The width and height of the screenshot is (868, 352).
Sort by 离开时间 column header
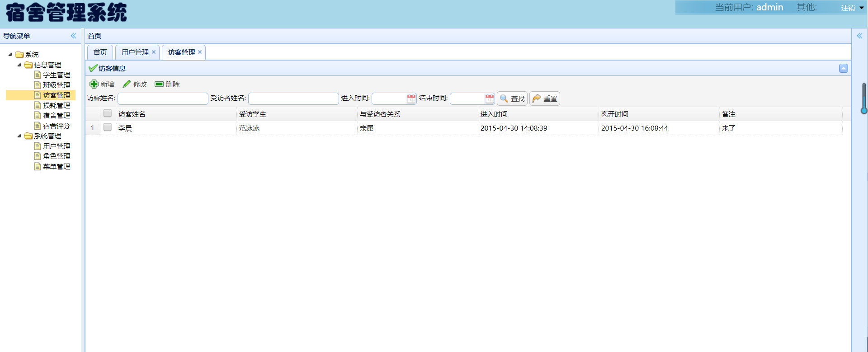click(659, 114)
